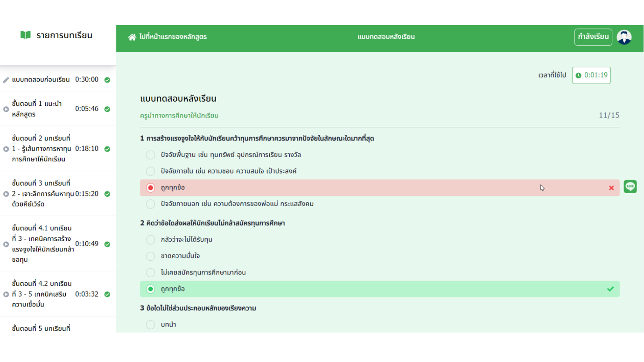Viewport: 644px width, 362px height.
Task: Click the header title แบบทดสอบหลังเรียน
Action: coord(386,37)
